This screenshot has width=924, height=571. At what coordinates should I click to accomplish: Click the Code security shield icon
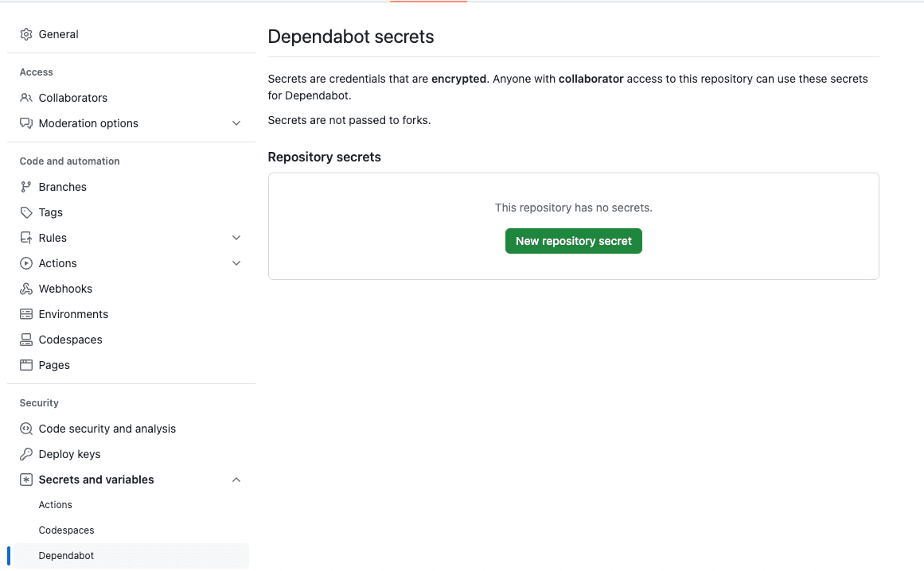point(26,429)
